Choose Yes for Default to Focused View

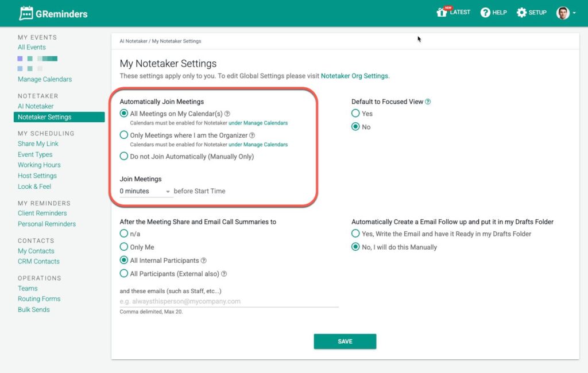coord(356,114)
